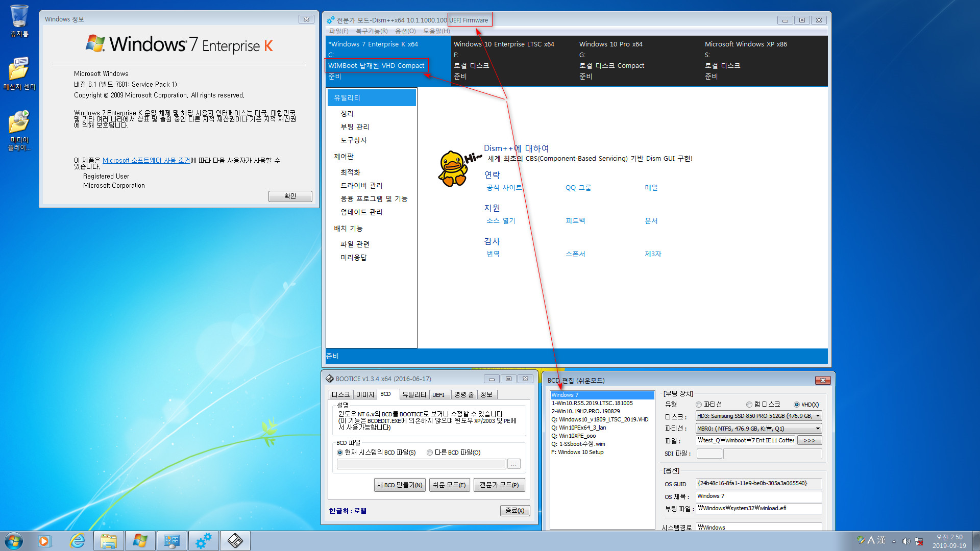980x551 pixels.
Task: Select Windows 10 Pro x64 image
Action: coord(640,60)
